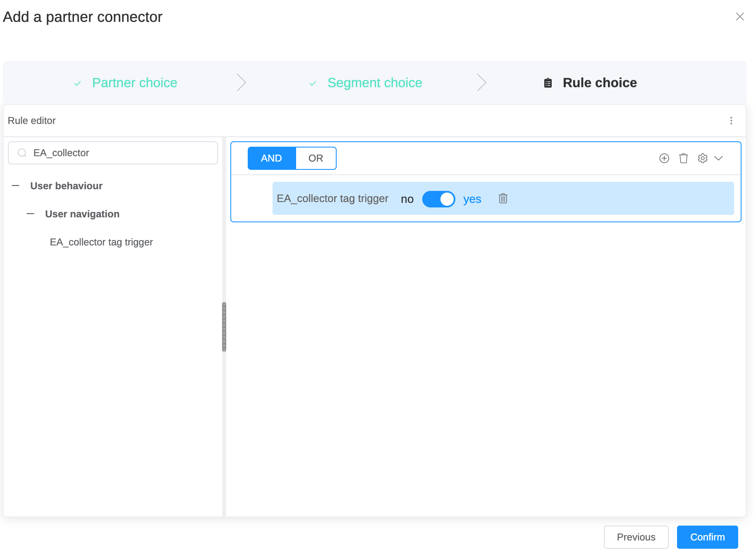The height and width of the screenshot is (557, 756).
Task: Click the add condition plus-circle icon
Action: pyautogui.click(x=664, y=158)
